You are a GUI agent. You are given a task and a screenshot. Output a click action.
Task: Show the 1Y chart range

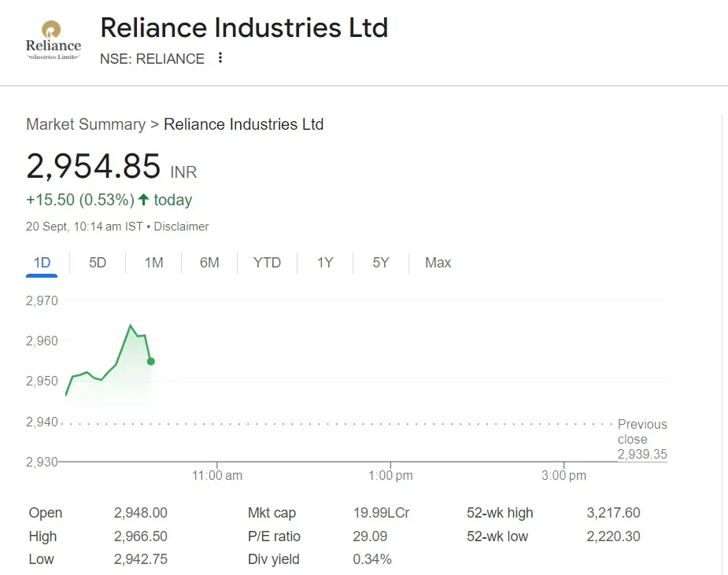[x=325, y=263]
